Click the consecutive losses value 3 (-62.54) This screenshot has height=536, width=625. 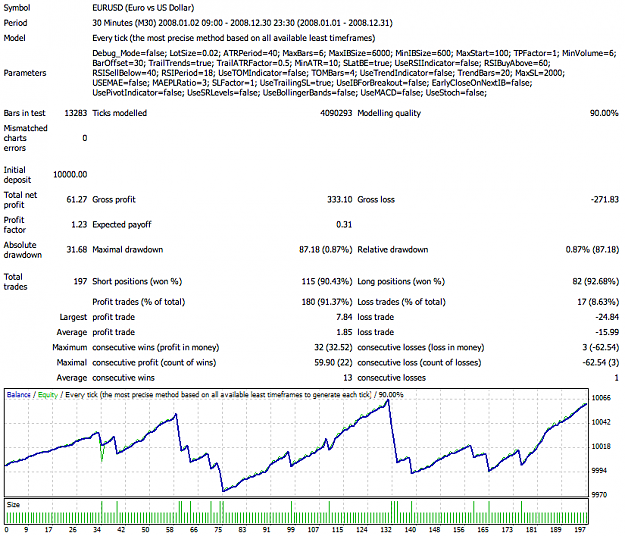pos(601,348)
